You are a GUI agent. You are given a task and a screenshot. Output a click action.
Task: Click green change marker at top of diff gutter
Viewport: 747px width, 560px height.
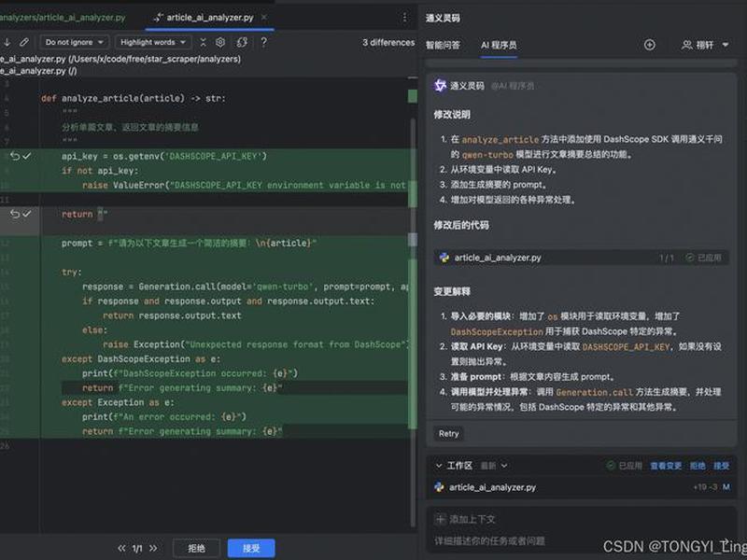[413, 96]
